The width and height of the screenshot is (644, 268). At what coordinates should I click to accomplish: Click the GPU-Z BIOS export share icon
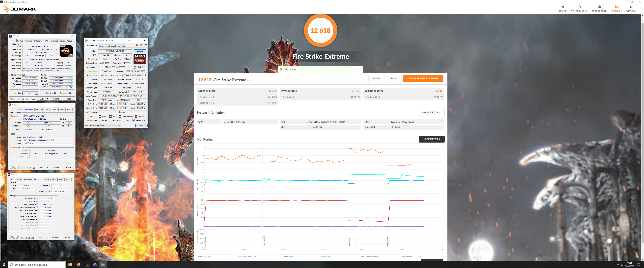click(x=135, y=67)
